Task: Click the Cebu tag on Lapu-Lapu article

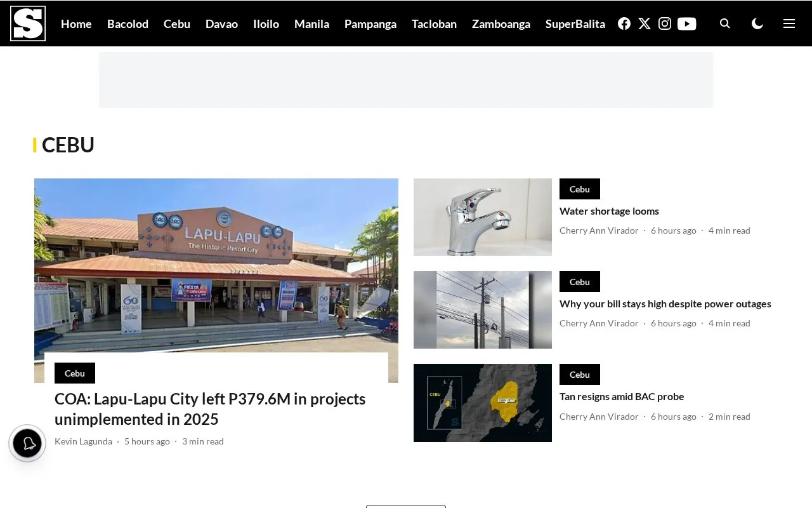Action: [x=75, y=373]
